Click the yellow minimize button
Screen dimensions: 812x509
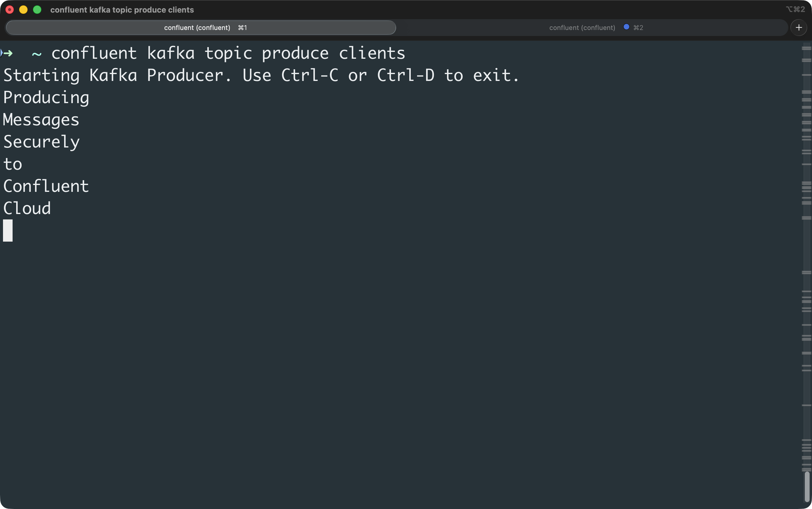[24, 10]
